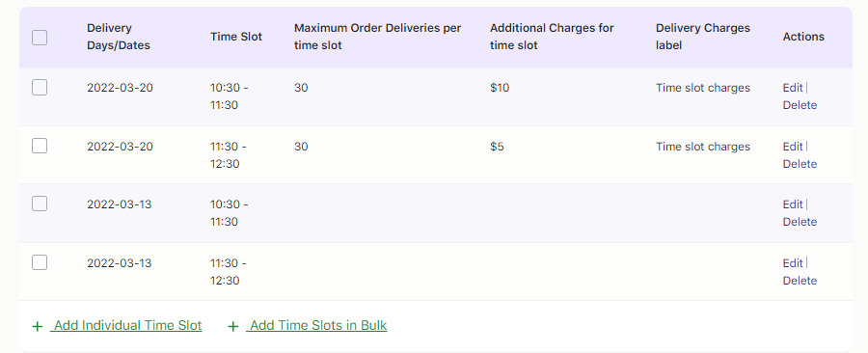Image resolution: width=868 pixels, height=353 pixels.
Task: Click the plus icon before Add Individual Time Slot
Action: click(37, 326)
